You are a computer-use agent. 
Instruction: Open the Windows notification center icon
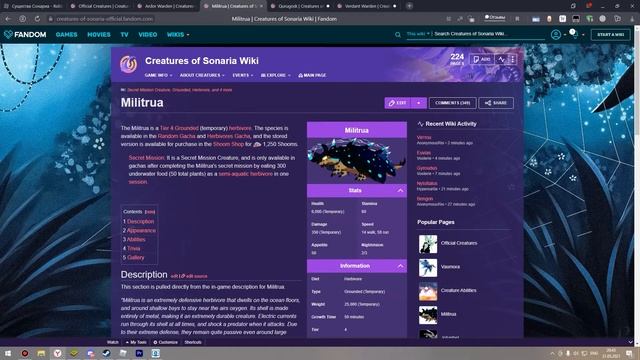coord(629,353)
